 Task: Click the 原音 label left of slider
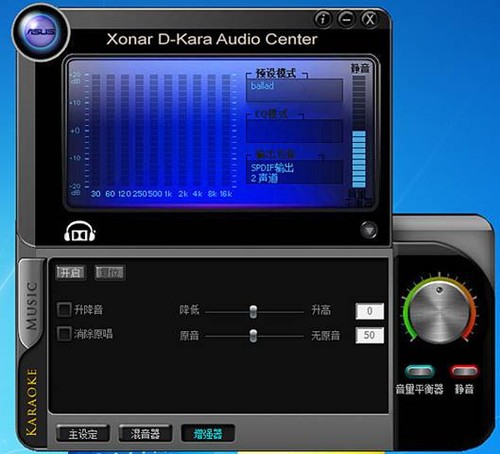[189, 335]
